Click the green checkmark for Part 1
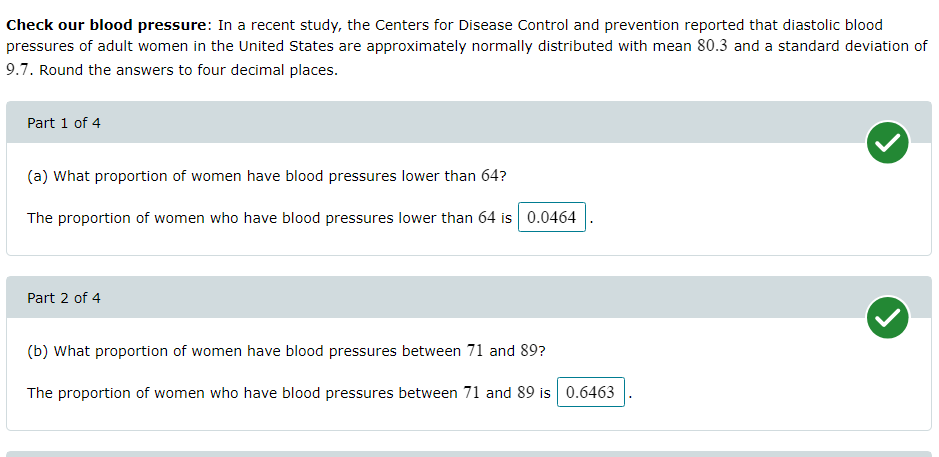The image size is (939, 457). (887, 143)
